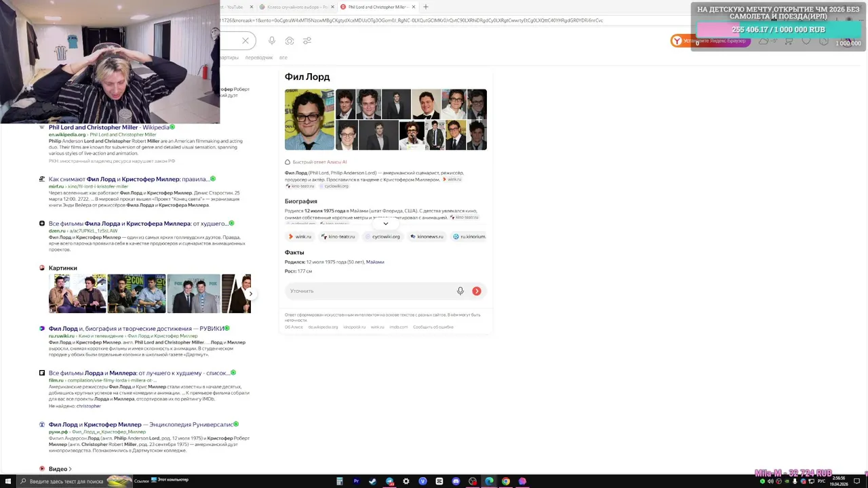Open taskbar clock and date
This screenshot has width=868, height=488.
(x=840, y=481)
